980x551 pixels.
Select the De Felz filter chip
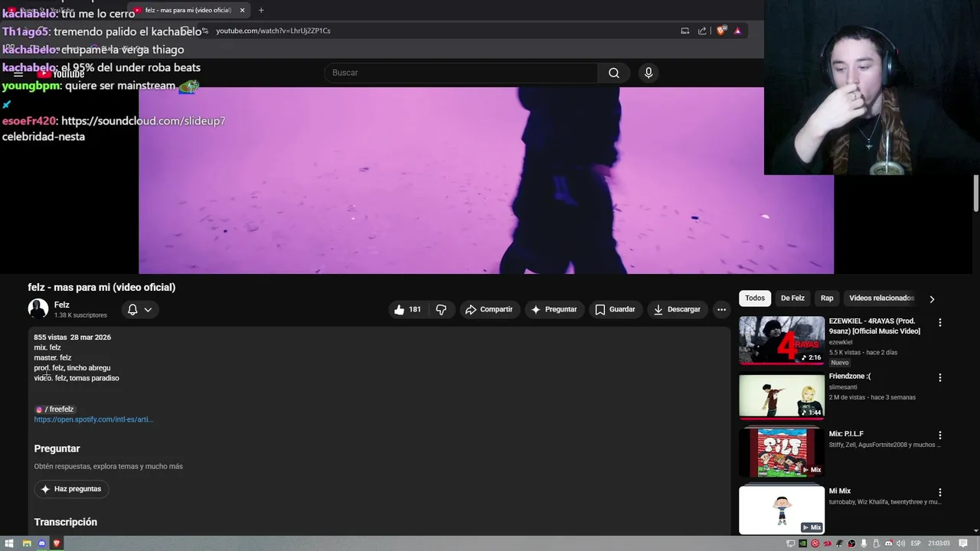pos(792,298)
